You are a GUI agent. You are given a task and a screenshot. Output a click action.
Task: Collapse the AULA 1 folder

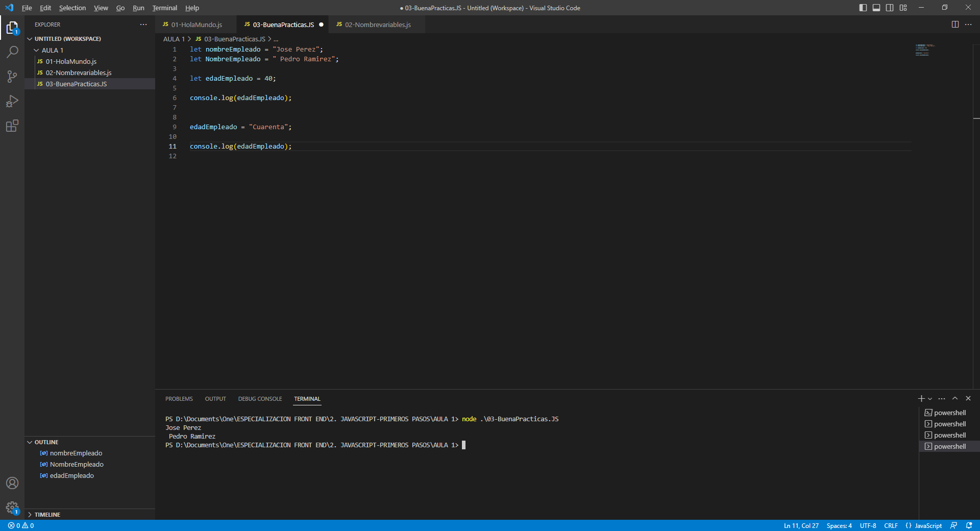[52, 50]
